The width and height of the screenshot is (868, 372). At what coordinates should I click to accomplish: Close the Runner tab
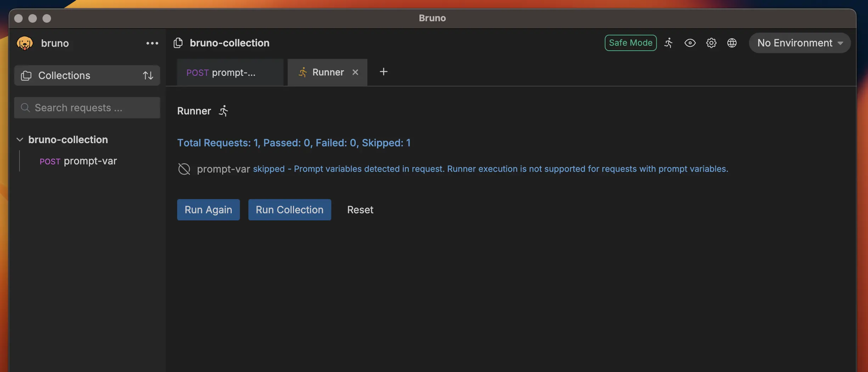[355, 72]
